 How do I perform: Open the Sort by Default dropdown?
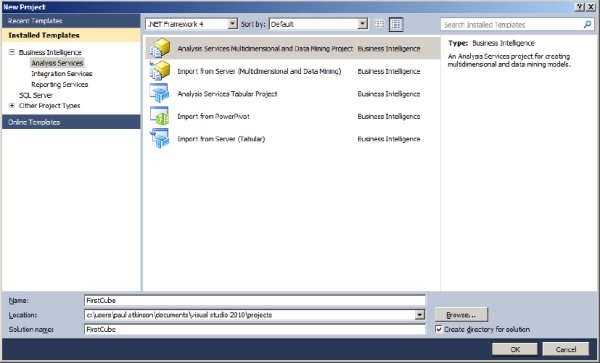tap(362, 24)
